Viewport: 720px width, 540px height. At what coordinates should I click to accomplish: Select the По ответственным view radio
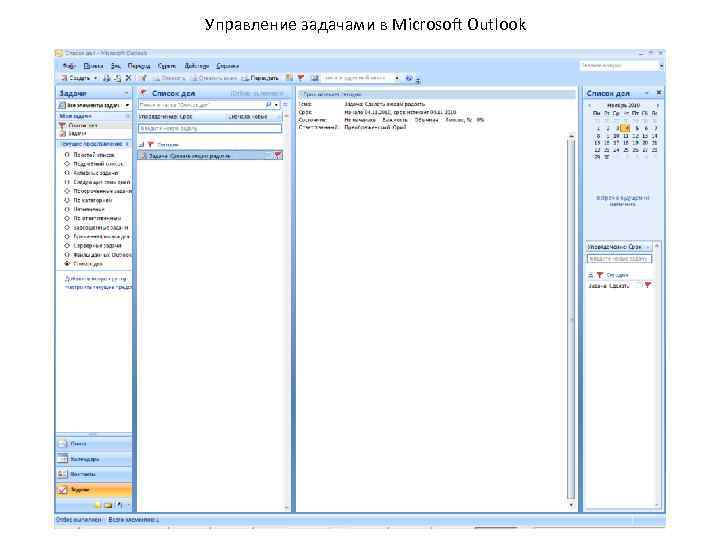67,219
